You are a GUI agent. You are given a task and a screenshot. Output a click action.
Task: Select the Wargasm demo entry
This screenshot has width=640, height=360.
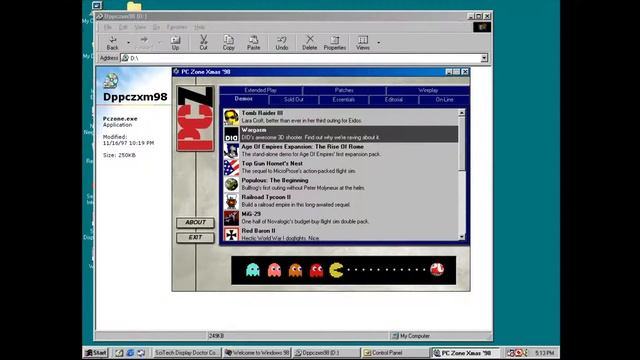pos(341,134)
